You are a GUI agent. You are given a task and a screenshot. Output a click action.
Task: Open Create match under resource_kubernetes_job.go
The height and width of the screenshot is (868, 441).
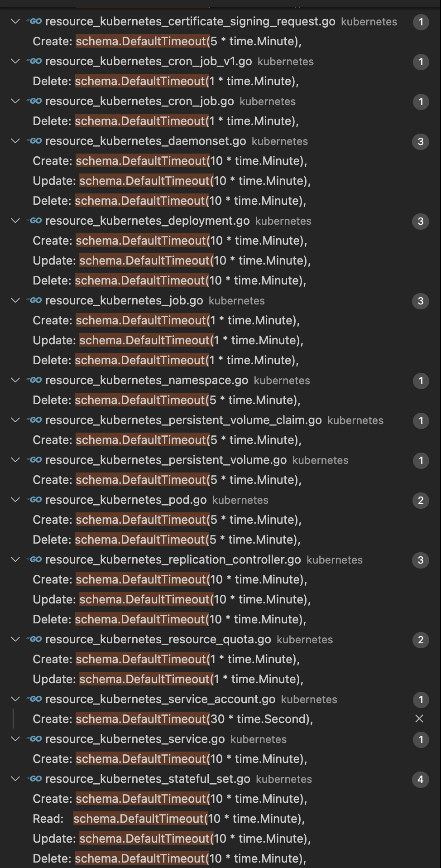coord(166,320)
